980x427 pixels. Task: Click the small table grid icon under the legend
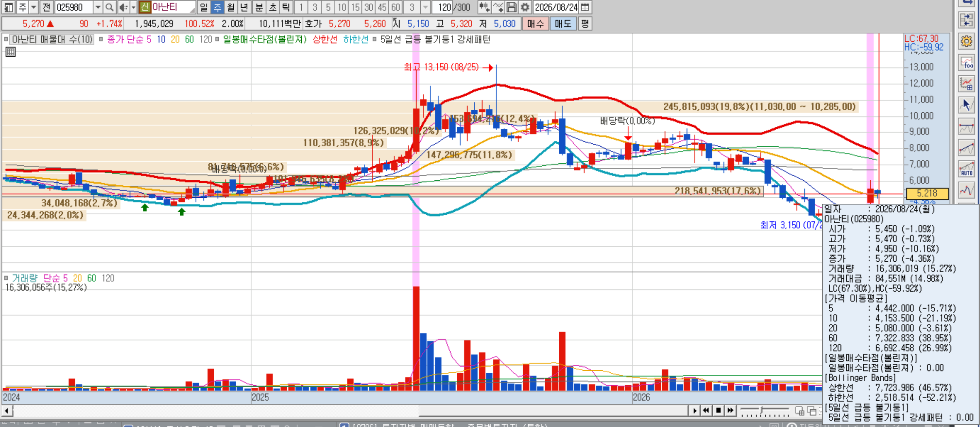click(11, 51)
